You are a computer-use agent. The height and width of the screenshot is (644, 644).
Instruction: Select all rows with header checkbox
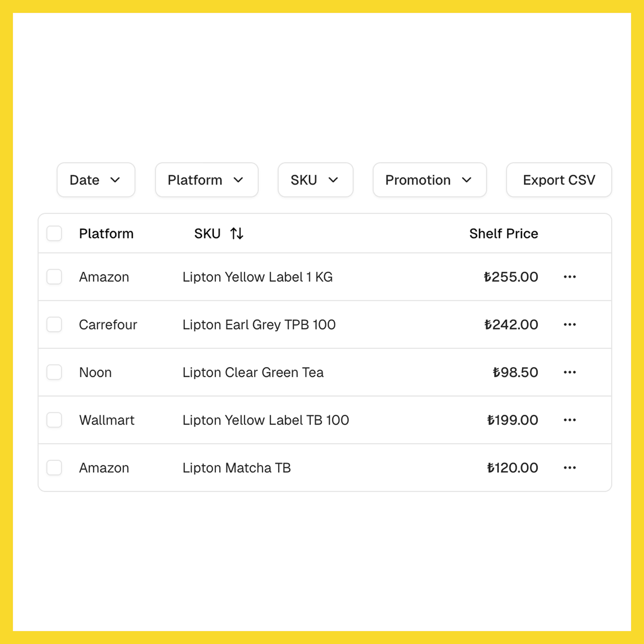pos(55,234)
